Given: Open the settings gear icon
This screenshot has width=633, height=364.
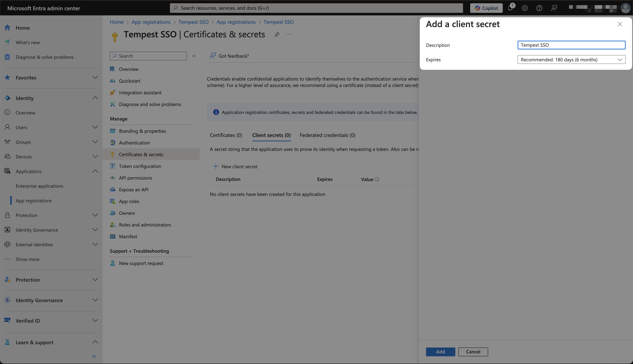Looking at the screenshot, I should 525,8.
